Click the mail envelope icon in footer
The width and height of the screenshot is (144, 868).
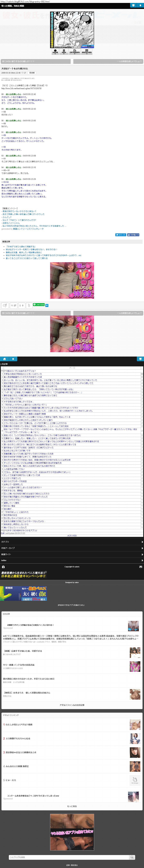pyautogui.click(x=141, y=567)
